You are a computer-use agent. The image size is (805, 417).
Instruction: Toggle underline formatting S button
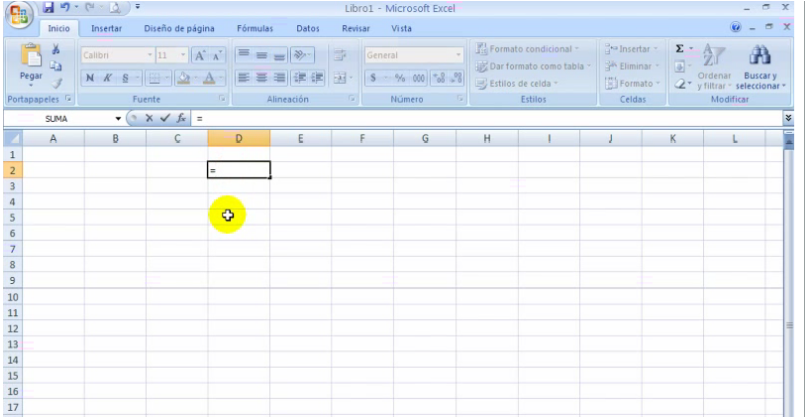tap(125, 78)
